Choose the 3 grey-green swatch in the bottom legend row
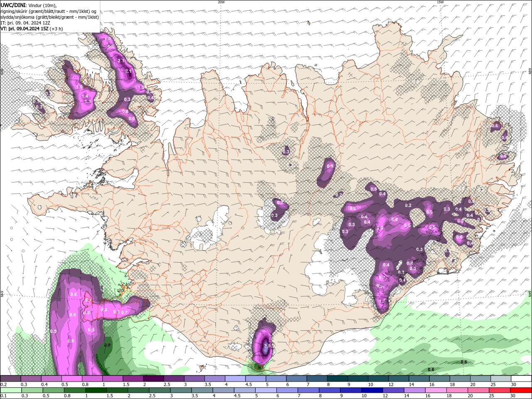 coord(180,390)
